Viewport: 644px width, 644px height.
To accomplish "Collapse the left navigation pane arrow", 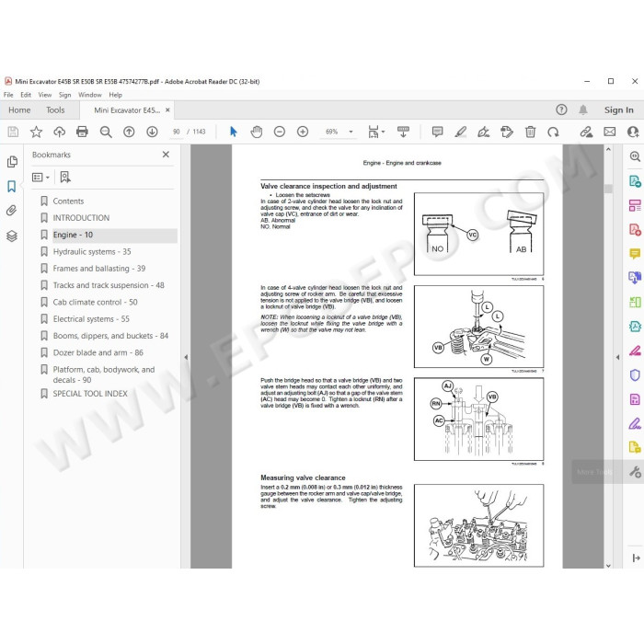I will pyautogui.click(x=186, y=357).
